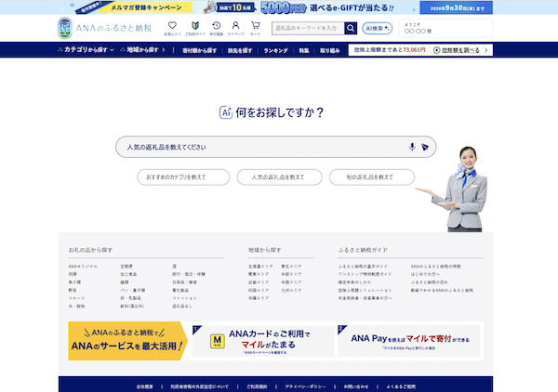Open 四国エリア link

[x=259, y=291]
